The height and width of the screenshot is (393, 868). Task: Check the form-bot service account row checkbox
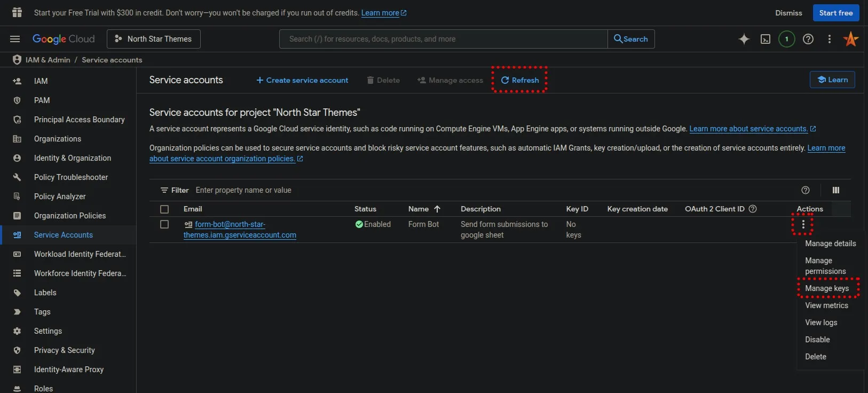pos(164,224)
